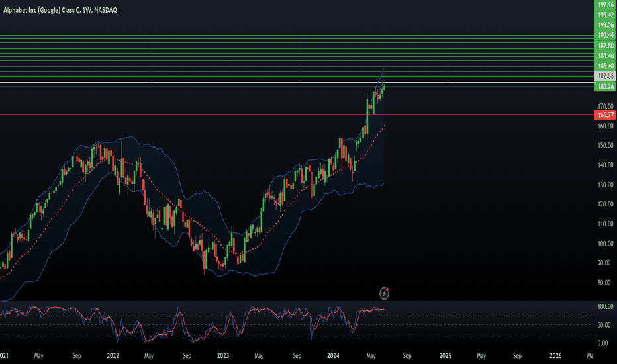Click the 130.00 price scale value

point(606,185)
